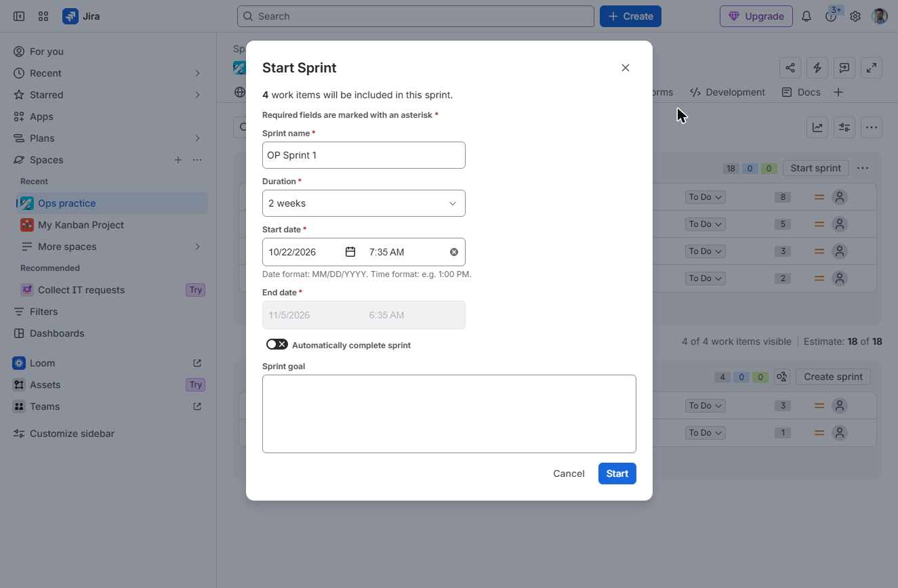The width and height of the screenshot is (898, 588).
Task: Expand More spaces in the sidebar
Action: coord(198,247)
